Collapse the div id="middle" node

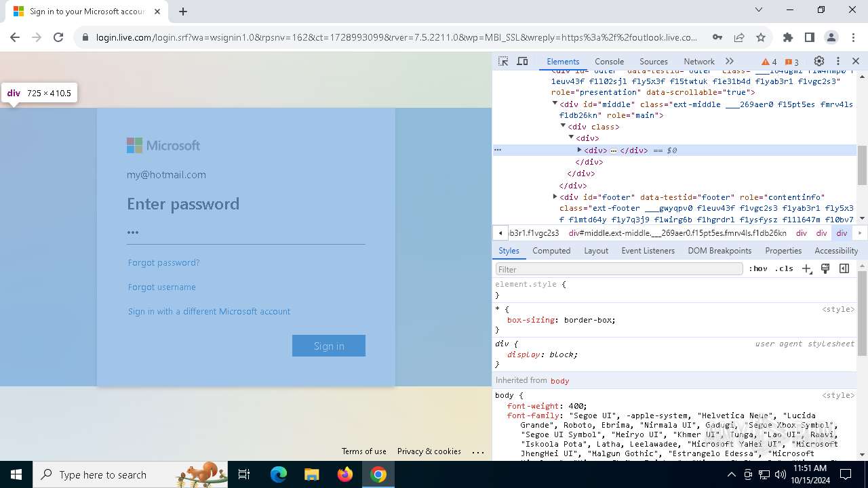555,104
